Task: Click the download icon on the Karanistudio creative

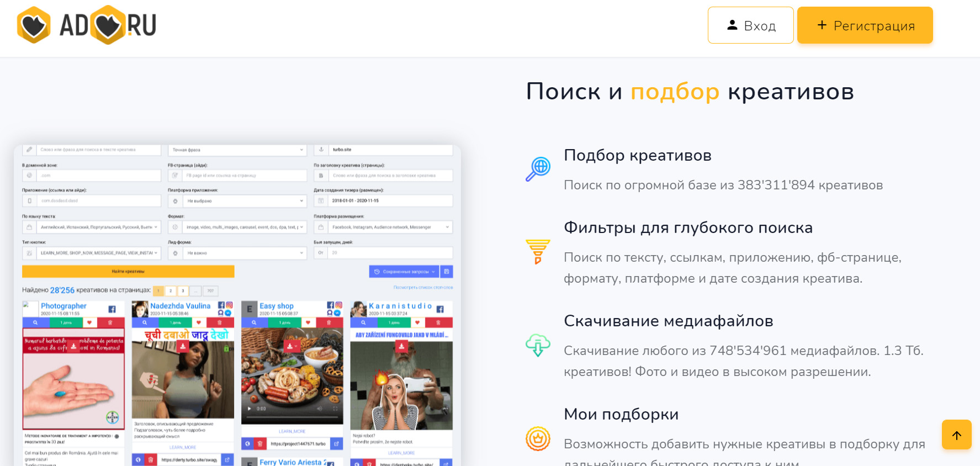Action: click(x=402, y=346)
